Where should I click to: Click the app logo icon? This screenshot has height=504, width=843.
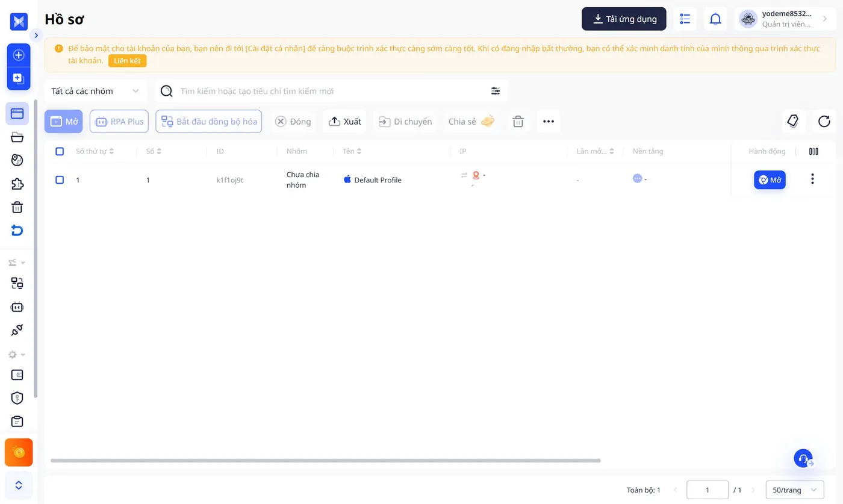coord(19,22)
